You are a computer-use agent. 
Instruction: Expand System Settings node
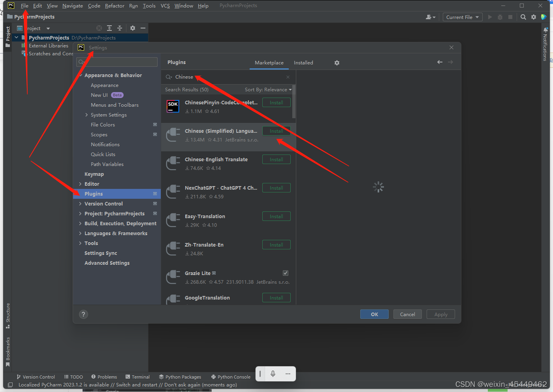pos(87,115)
